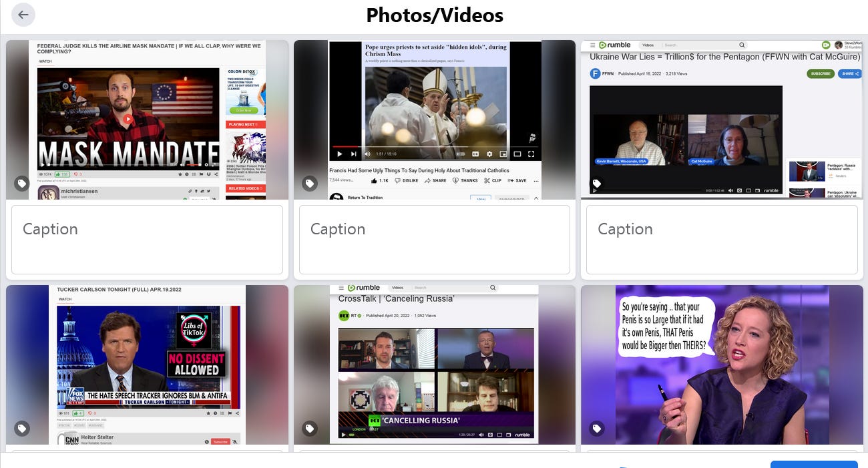
Task: Tag the Pope Chrism Mass photo
Action: pyautogui.click(x=309, y=184)
